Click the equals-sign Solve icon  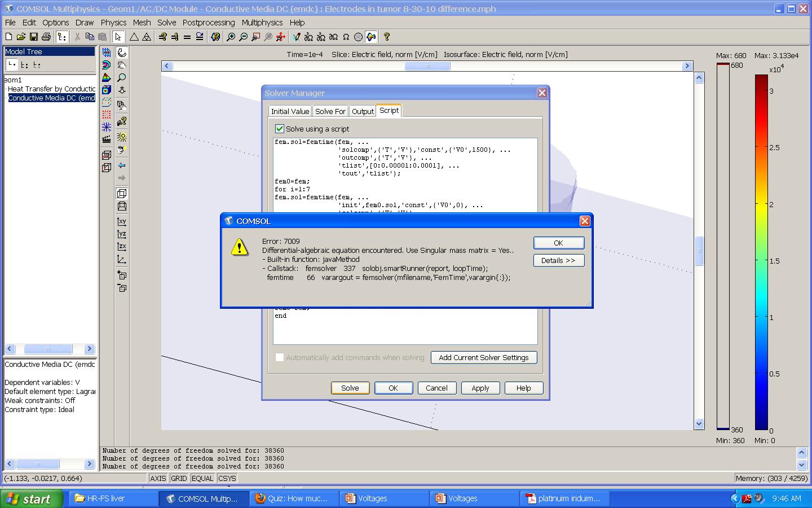[187, 37]
